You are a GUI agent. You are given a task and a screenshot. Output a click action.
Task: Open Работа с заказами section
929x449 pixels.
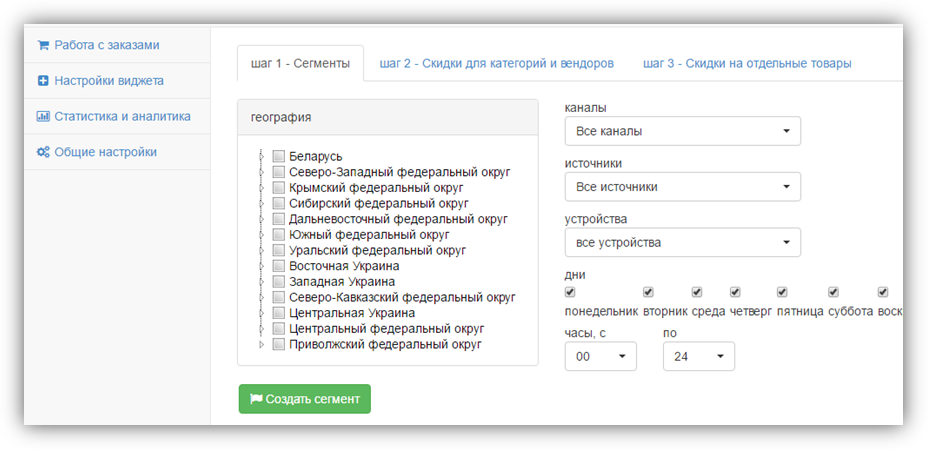tap(106, 45)
